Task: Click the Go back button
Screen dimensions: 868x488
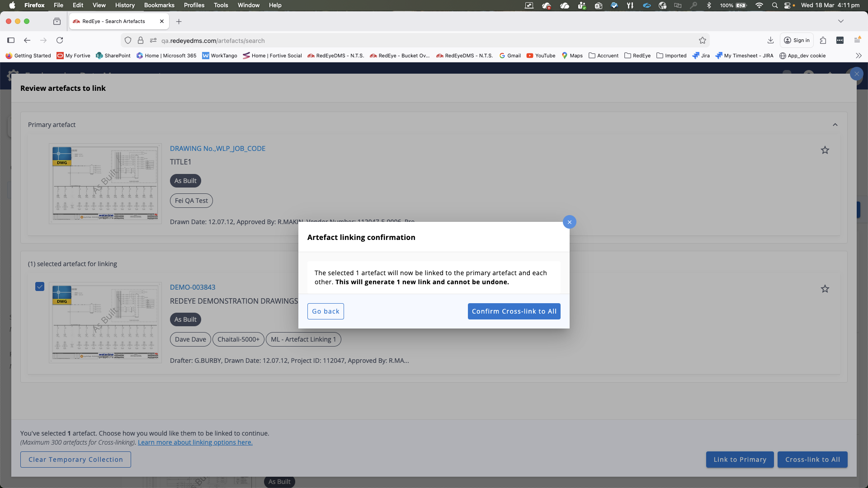Action: (x=325, y=311)
